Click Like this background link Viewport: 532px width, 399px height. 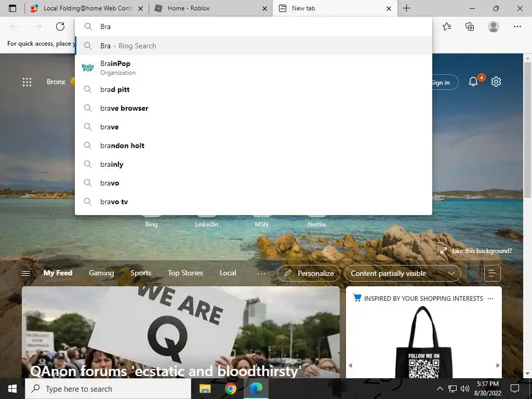[482, 251]
